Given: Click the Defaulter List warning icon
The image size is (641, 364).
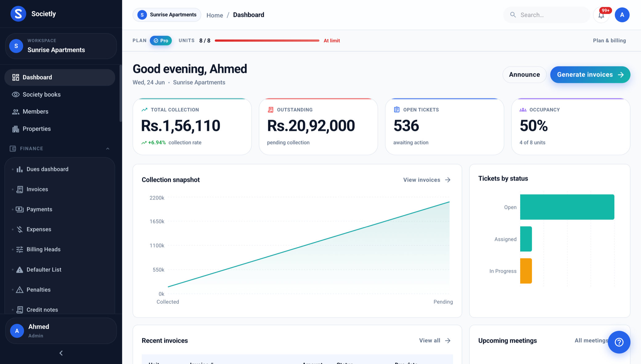Looking at the screenshot, I should [20, 270].
